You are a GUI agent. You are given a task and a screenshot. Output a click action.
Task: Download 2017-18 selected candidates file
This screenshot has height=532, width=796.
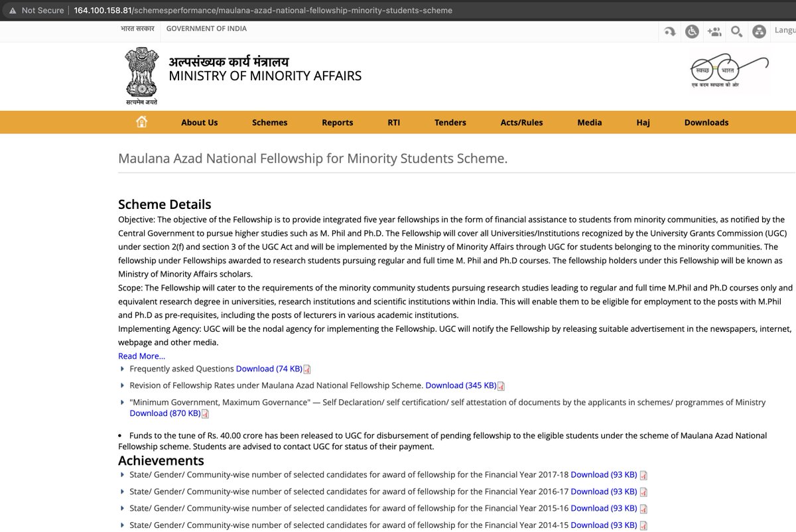click(x=604, y=475)
